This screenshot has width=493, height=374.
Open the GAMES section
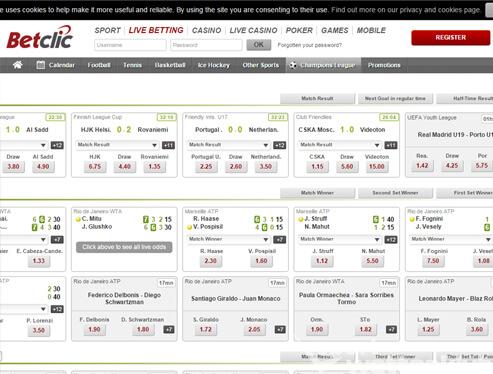pos(335,30)
